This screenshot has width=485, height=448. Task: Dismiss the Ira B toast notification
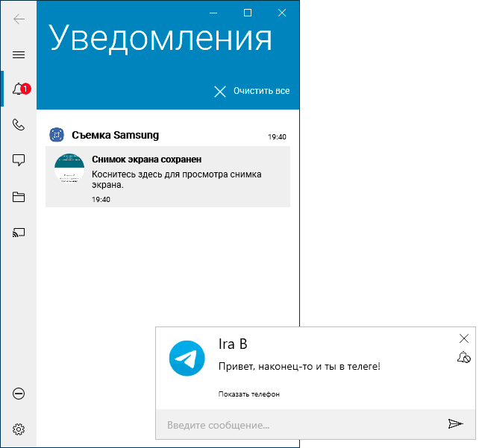tap(464, 338)
